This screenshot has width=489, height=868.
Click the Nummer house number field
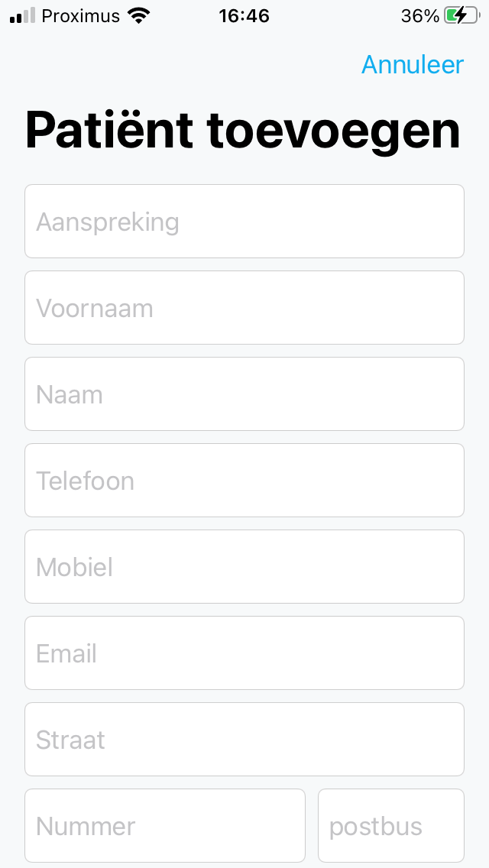click(165, 825)
